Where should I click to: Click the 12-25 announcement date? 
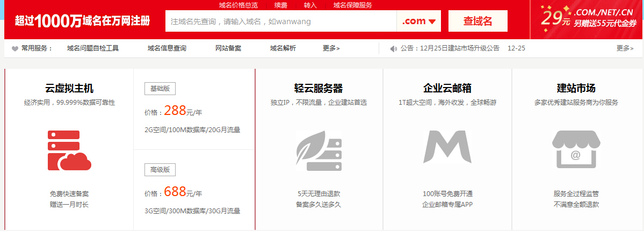pyautogui.click(x=516, y=48)
